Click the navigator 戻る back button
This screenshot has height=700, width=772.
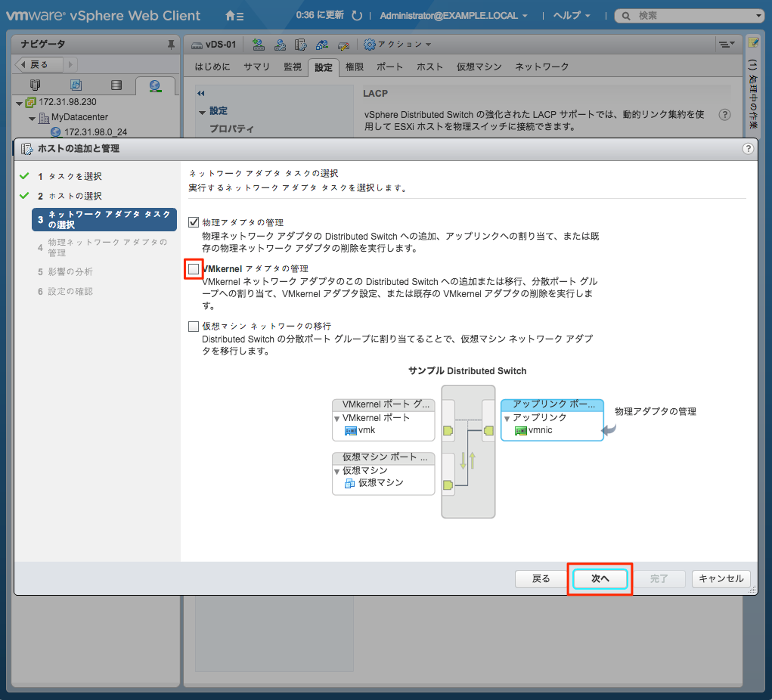(39, 64)
